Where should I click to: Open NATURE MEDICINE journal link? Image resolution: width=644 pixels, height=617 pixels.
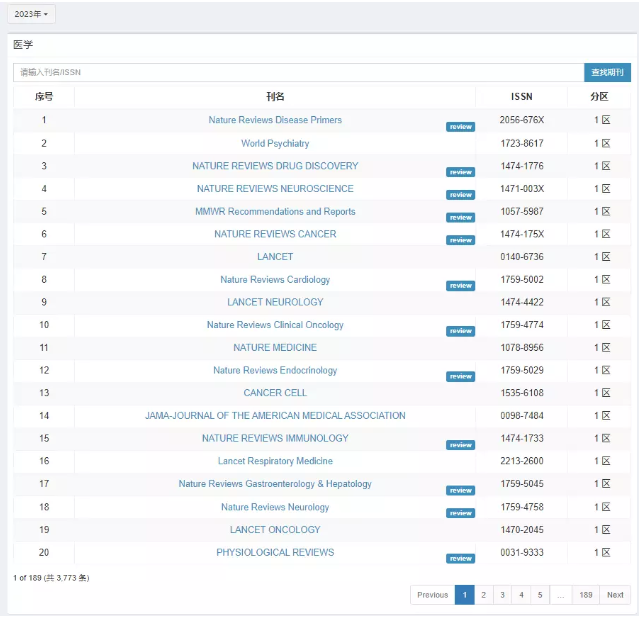click(x=275, y=348)
